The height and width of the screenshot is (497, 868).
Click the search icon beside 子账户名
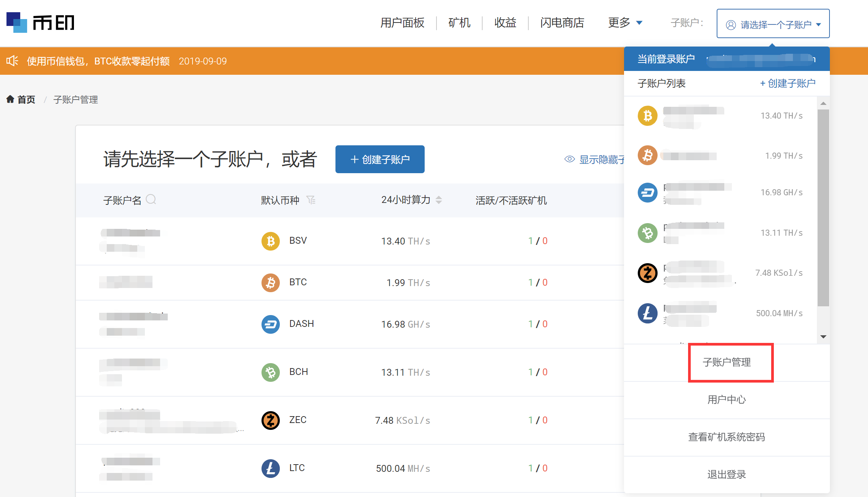(151, 199)
